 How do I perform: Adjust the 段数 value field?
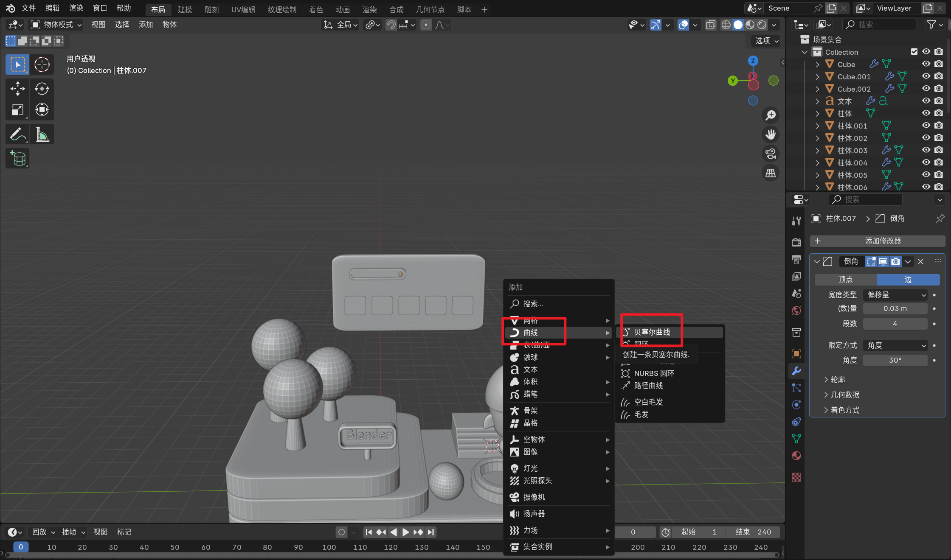pyautogui.click(x=895, y=324)
